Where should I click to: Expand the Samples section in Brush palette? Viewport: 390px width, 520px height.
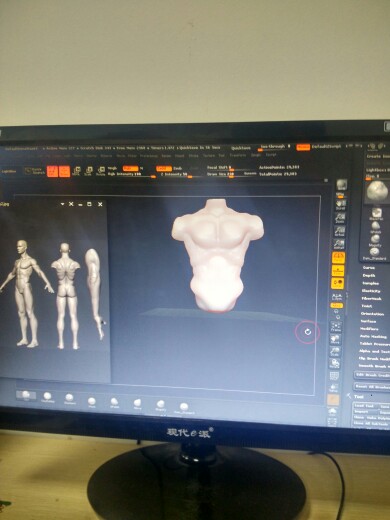(370, 283)
